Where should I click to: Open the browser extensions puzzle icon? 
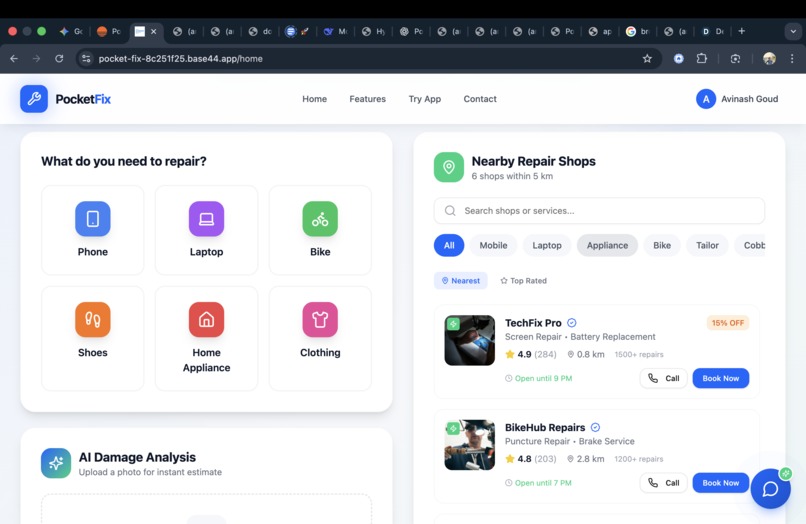click(x=702, y=59)
